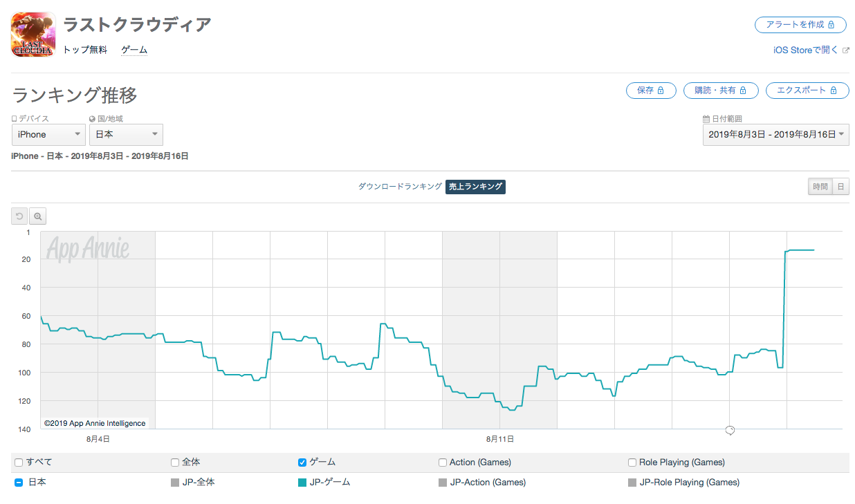The height and width of the screenshot is (504, 855).
Task: Check the すべて checkbox
Action: click(19, 463)
